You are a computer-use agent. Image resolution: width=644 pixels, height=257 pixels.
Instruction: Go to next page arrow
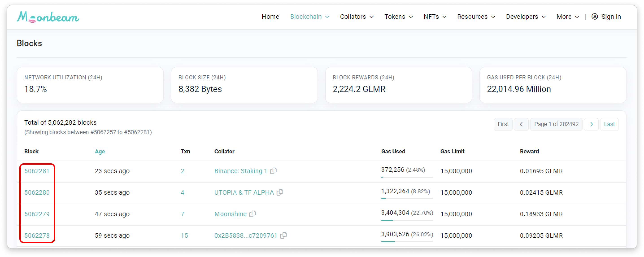[x=591, y=124]
